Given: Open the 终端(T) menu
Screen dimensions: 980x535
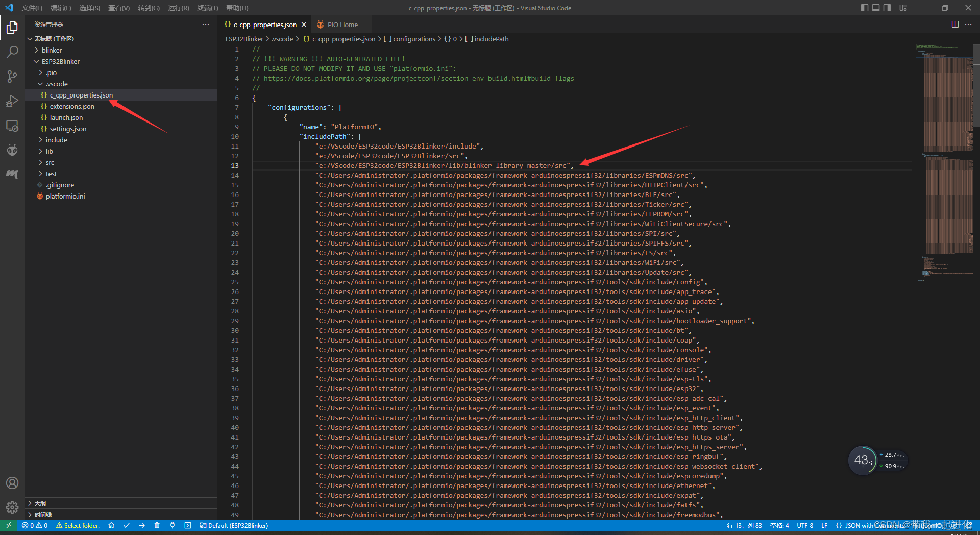Looking at the screenshot, I should point(208,8).
